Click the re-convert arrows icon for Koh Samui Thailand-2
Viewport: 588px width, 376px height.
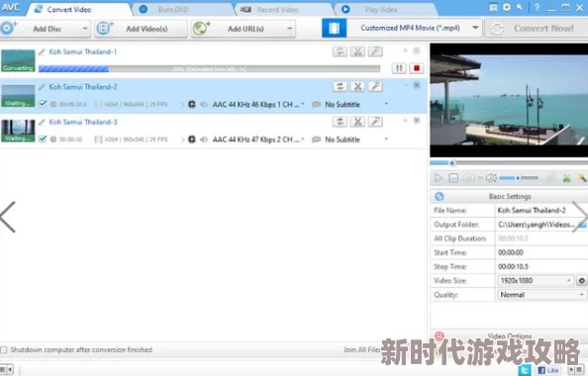click(x=340, y=87)
